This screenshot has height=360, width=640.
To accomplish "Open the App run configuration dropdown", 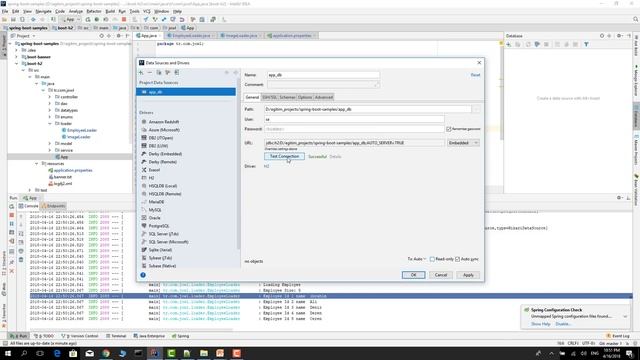I will click(x=71, y=19).
